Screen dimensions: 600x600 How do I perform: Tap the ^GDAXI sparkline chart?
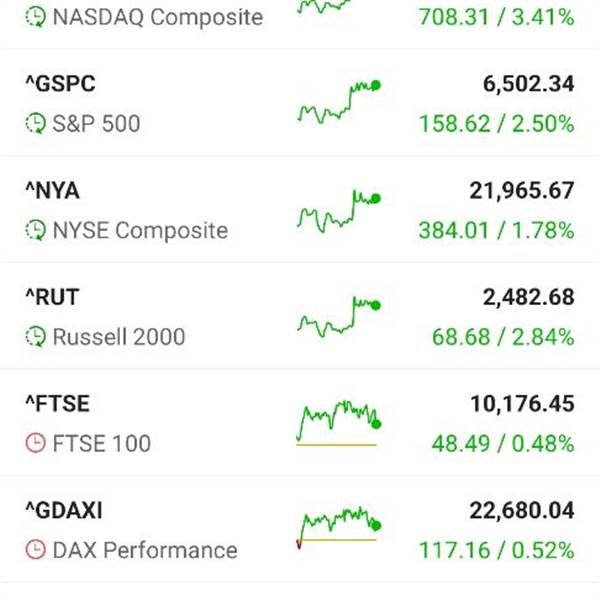338,529
